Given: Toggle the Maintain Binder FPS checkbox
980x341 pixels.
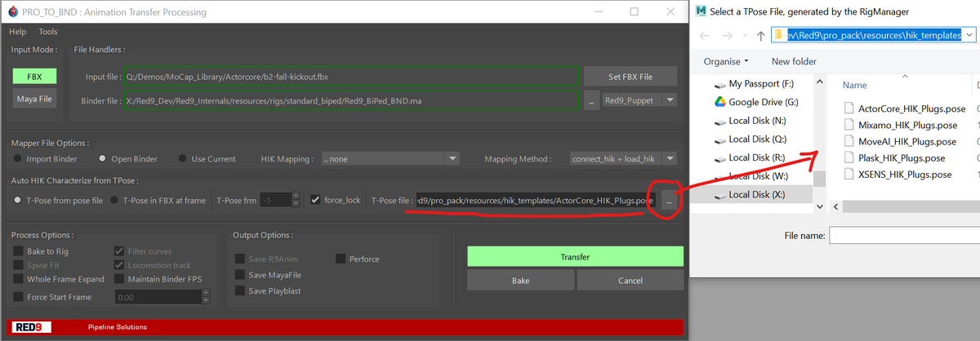Looking at the screenshot, I should click(x=119, y=279).
